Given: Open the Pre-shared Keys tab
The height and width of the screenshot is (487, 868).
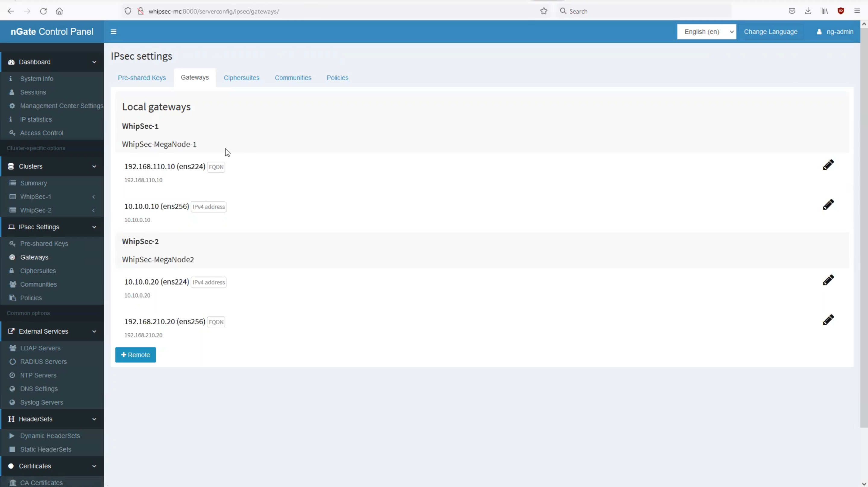Looking at the screenshot, I should (x=142, y=78).
